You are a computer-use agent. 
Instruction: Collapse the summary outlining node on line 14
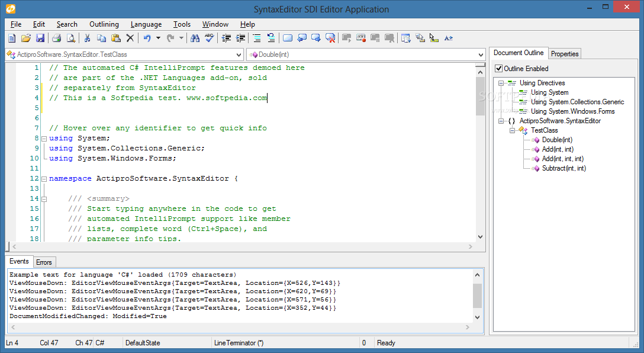44,199
